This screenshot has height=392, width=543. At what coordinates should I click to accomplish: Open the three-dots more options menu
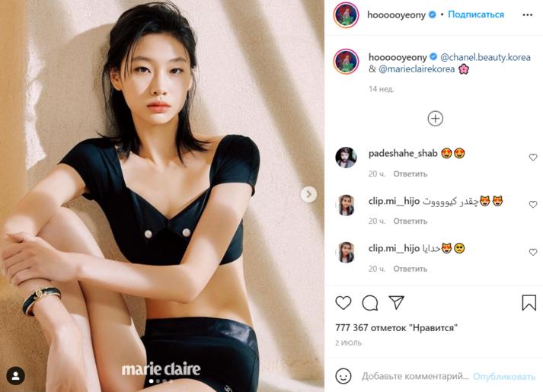[528, 15]
